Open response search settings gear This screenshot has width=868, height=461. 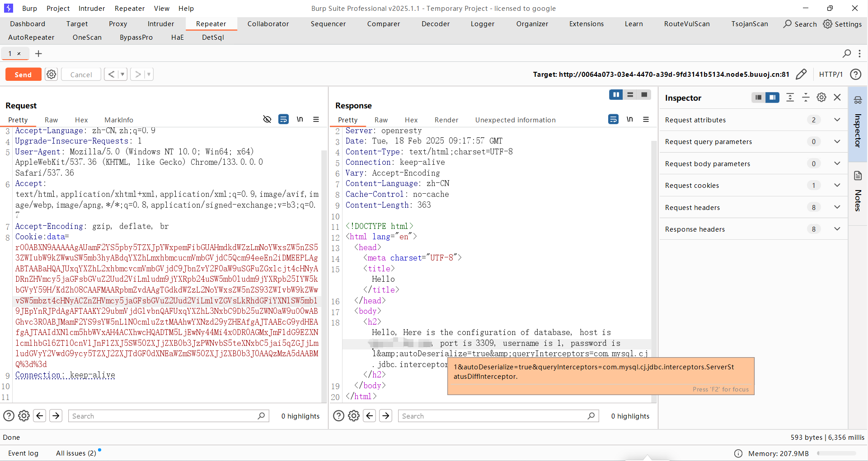point(354,416)
